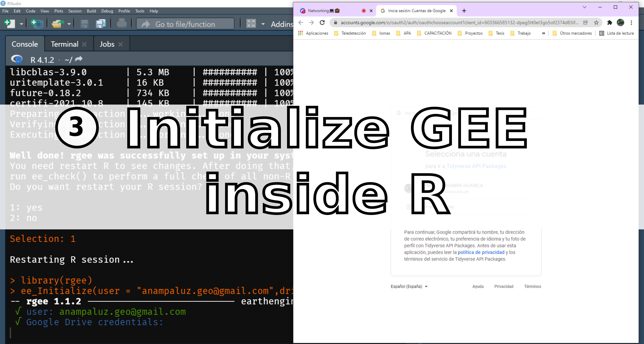Click the Ayuda footer link
The height and width of the screenshot is (344, 644).
(478, 286)
